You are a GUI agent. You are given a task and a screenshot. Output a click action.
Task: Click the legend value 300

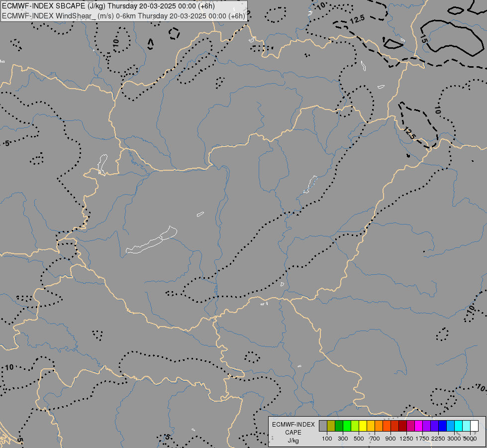click(x=343, y=439)
